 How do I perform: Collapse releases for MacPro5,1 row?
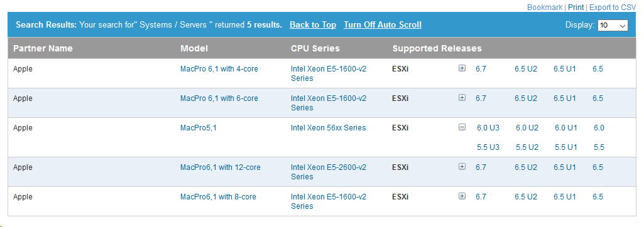pos(462,127)
